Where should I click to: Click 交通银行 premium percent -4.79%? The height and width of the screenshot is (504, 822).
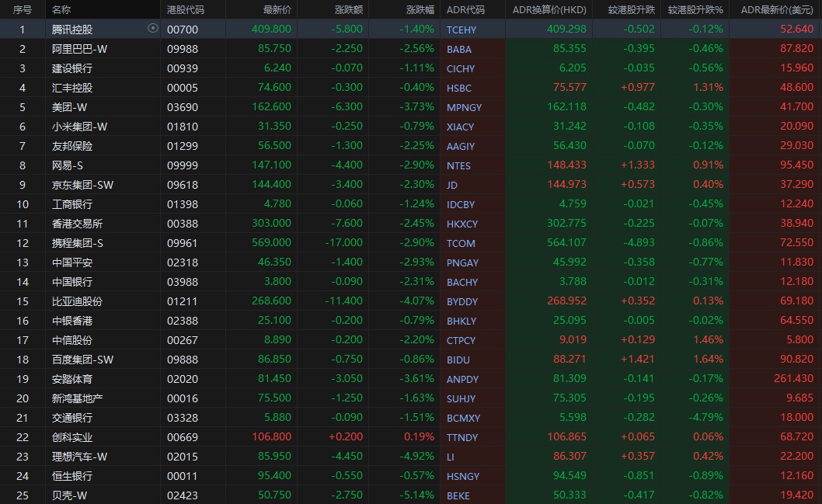705,417
